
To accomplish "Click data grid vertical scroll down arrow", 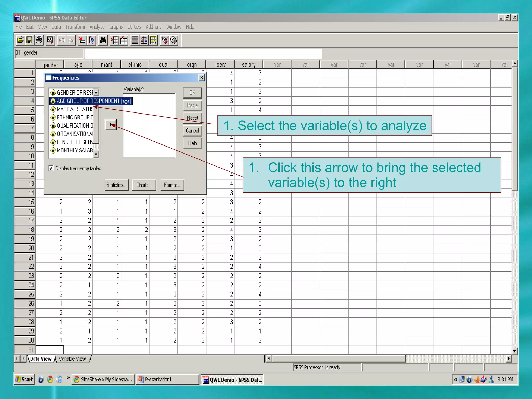I will tap(515, 351).
